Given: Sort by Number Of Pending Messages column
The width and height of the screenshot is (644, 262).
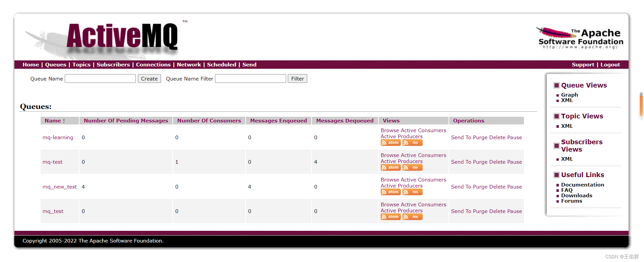Looking at the screenshot, I should pos(126,121).
